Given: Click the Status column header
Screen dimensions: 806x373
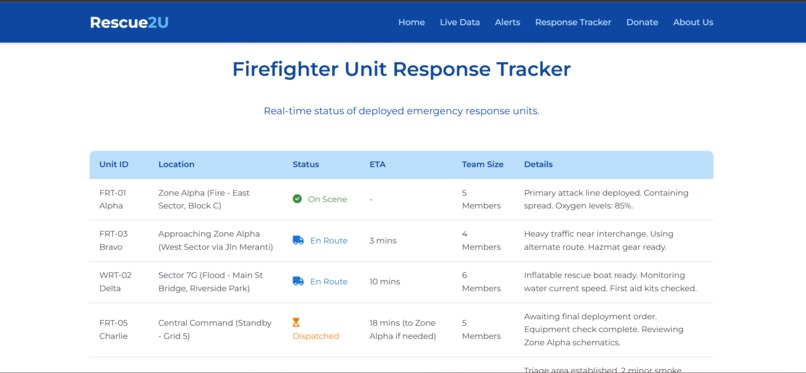Looking at the screenshot, I should pos(306,164).
